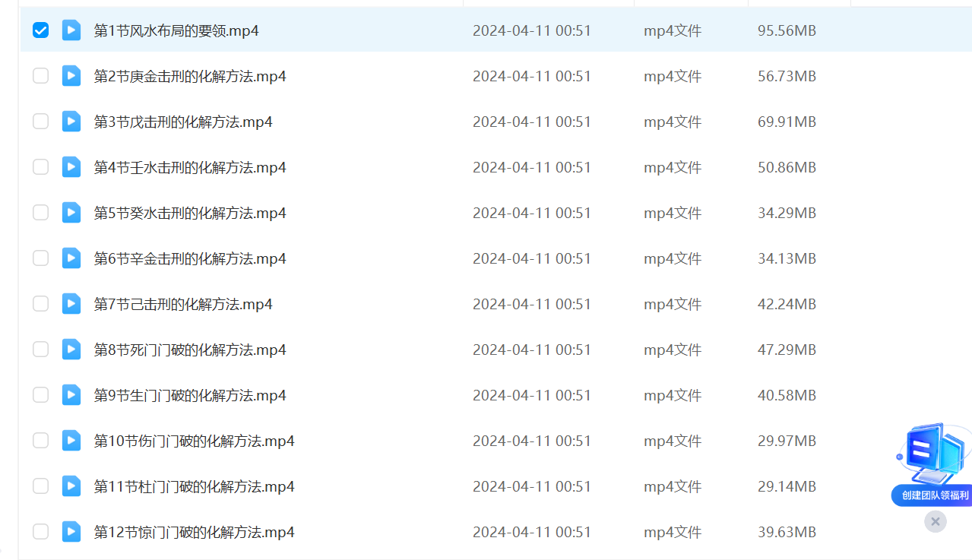972x560 pixels.
Task: Click the floating team promo computer icon
Action: click(x=933, y=453)
